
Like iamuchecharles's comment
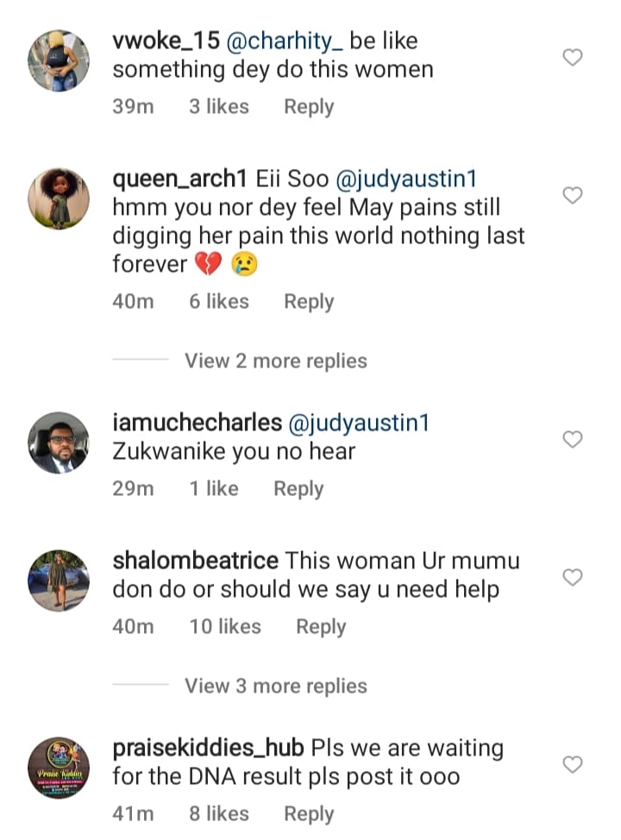point(573,440)
